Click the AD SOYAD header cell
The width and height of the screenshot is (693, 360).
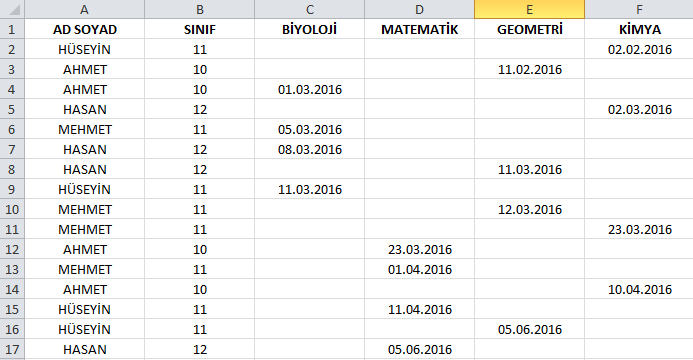coord(84,29)
